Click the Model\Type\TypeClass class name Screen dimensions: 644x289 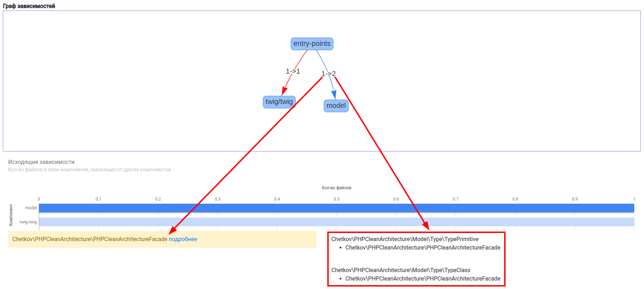(x=401, y=270)
